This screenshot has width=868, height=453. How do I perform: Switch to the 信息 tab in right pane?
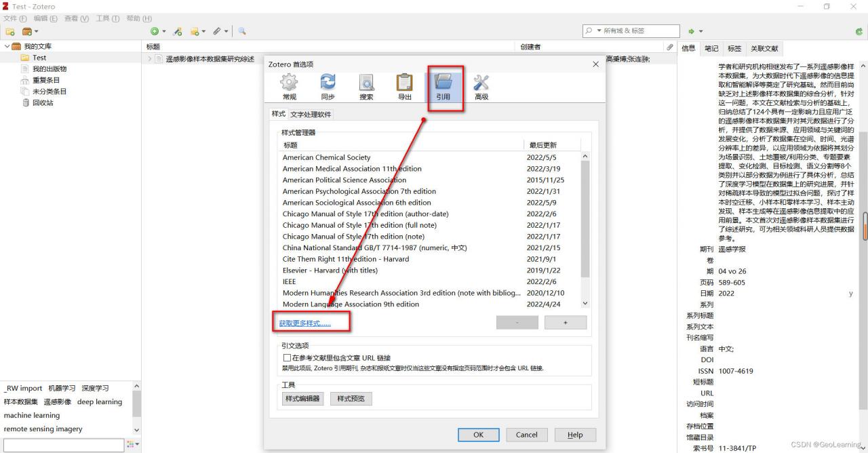click(688, 49)
